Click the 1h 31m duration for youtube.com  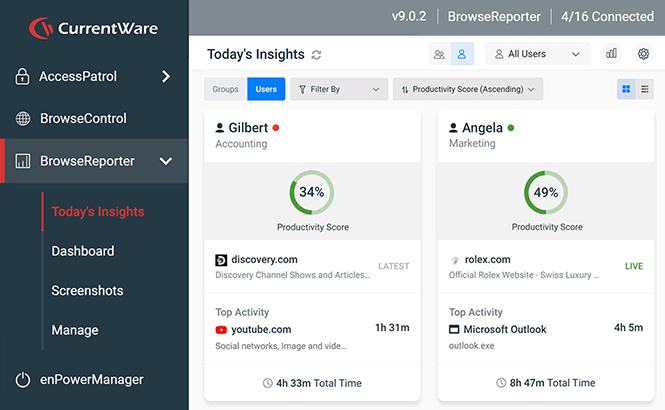tap(392, 328)
